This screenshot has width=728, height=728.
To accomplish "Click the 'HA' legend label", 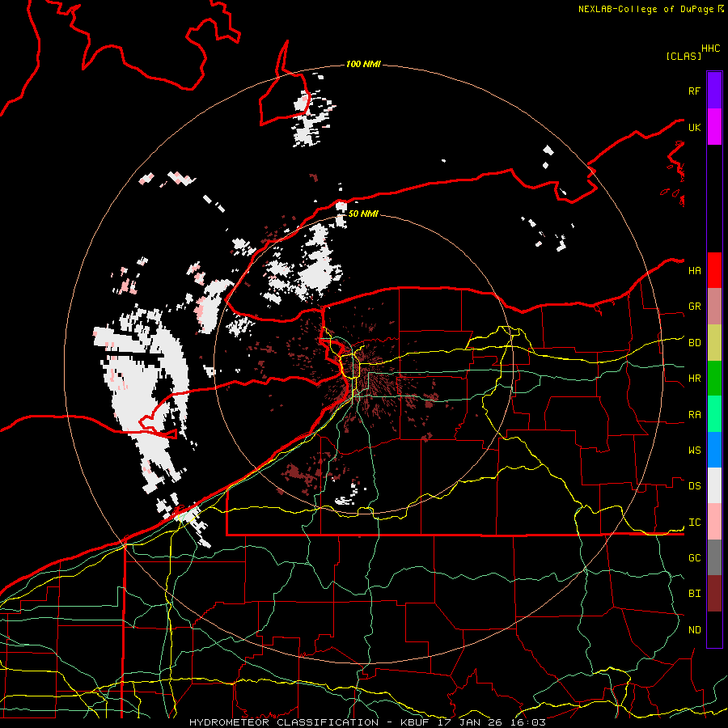I will tap(694, 270).
